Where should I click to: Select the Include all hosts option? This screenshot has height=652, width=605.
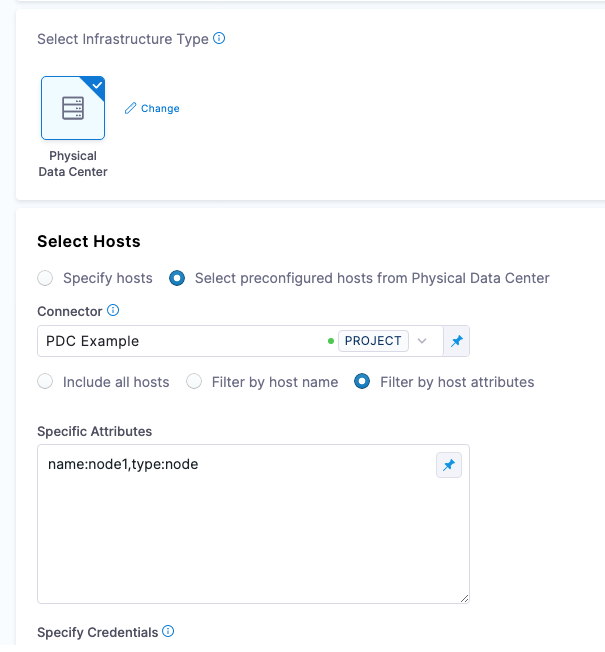click(45, 382)
